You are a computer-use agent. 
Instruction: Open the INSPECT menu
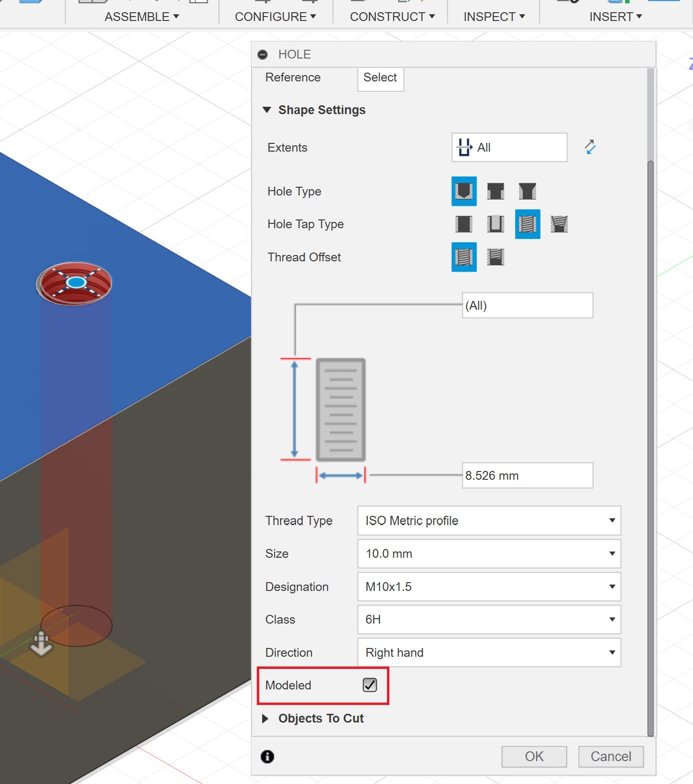click(x=494, y=17)
